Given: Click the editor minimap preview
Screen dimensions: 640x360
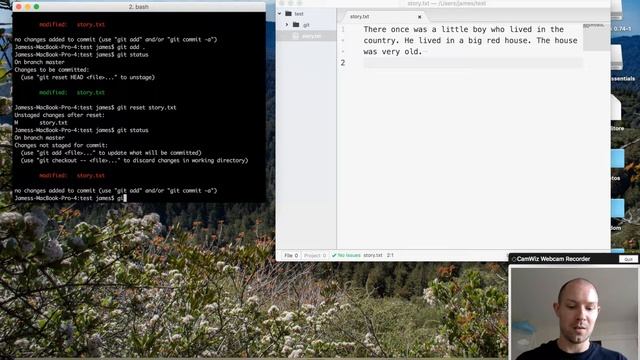Looking at the screenshot, I should 596,37.
